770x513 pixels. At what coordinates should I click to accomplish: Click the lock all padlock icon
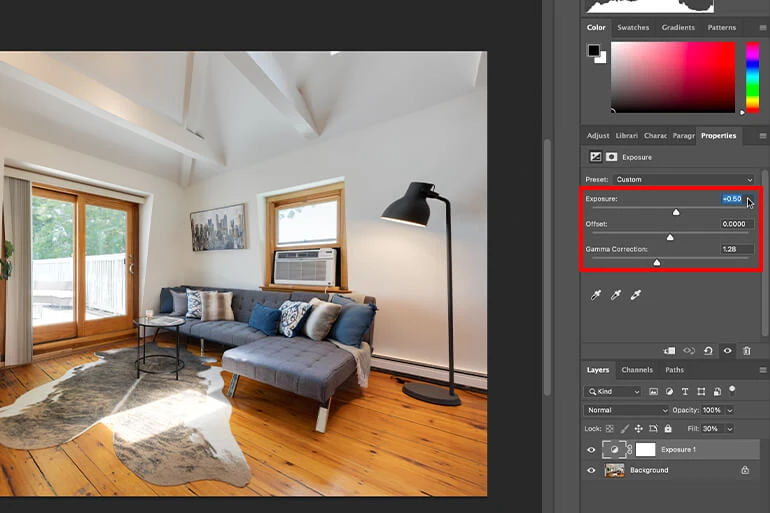(x=668, y=428)
